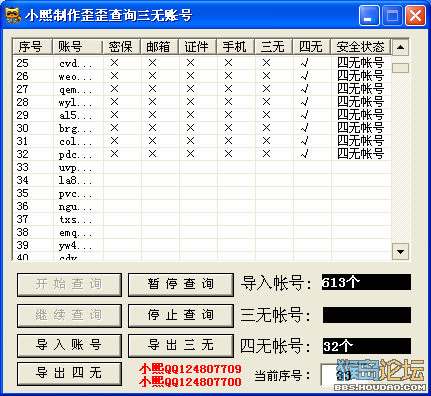Click the 四无 checkmark in row 25

point(304,63)
